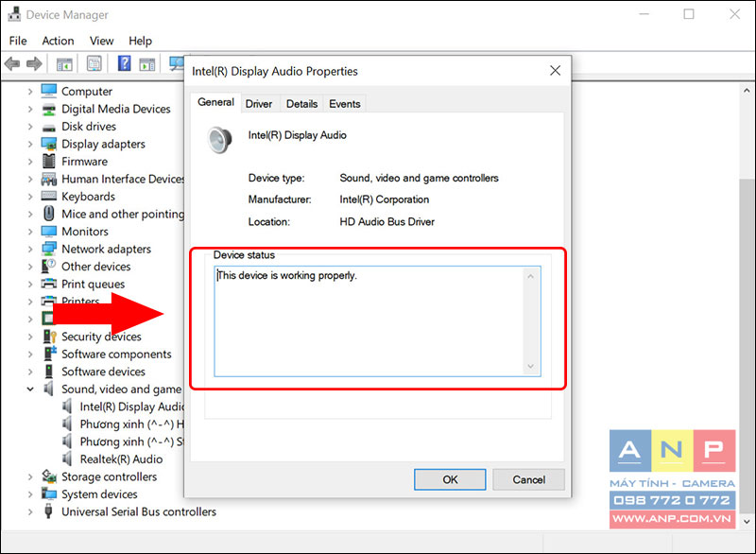Click the "Intel(R) Corporation" manufacturer value
Image resolution: width=756 pixels, height=554 pixels.
click(385, 199)
